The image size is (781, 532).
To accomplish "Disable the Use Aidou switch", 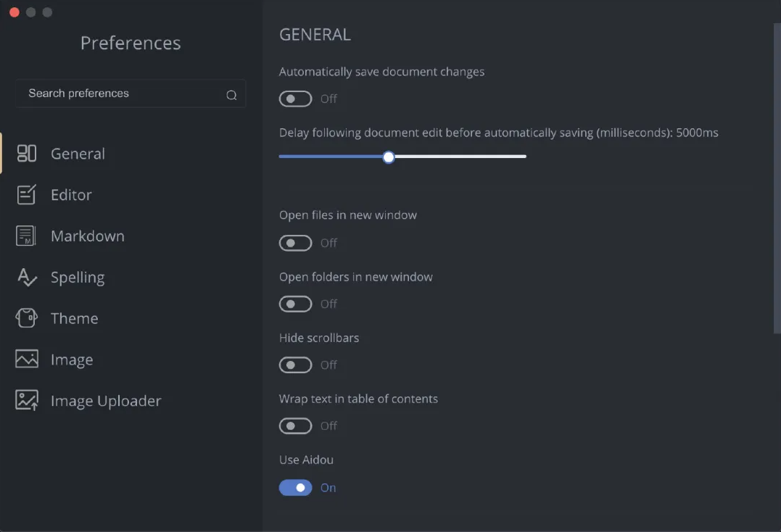I will point(295,488).
